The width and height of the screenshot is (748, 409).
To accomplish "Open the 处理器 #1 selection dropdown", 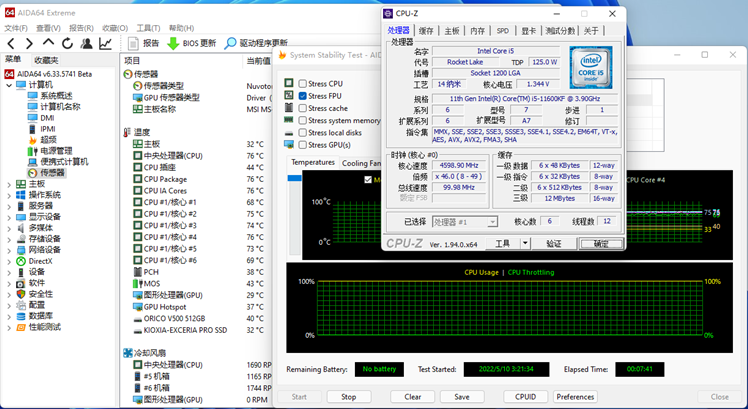I will pos(492,222).
